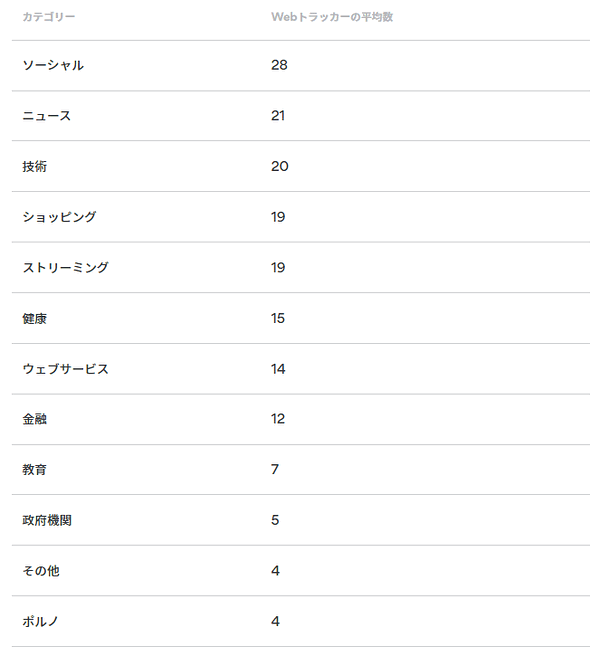Click the value 15 for 健康

278,318
